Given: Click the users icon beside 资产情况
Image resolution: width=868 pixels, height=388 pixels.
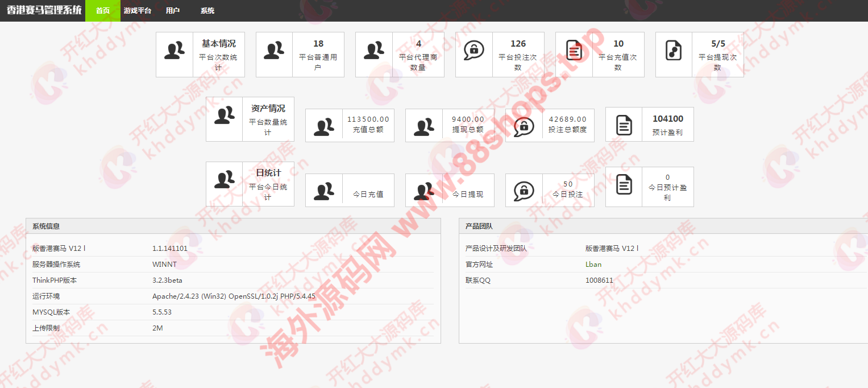Looking at the screenshot, I should click(x=225, y=115).
